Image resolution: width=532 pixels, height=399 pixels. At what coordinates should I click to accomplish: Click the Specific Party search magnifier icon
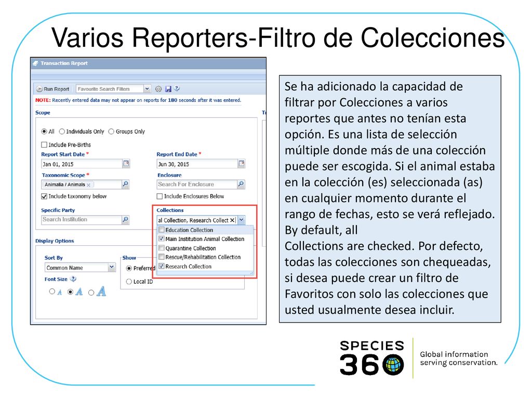(x=126, y=220)
